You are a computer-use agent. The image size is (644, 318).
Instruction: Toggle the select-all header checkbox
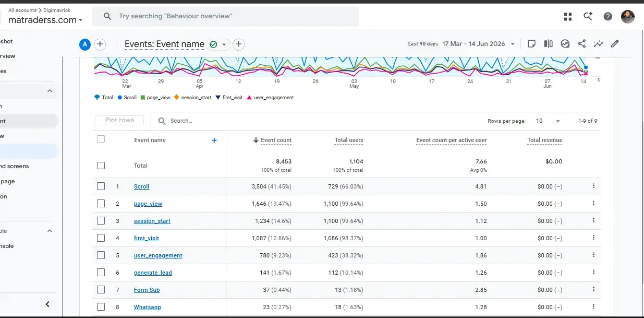click(101, 139)
